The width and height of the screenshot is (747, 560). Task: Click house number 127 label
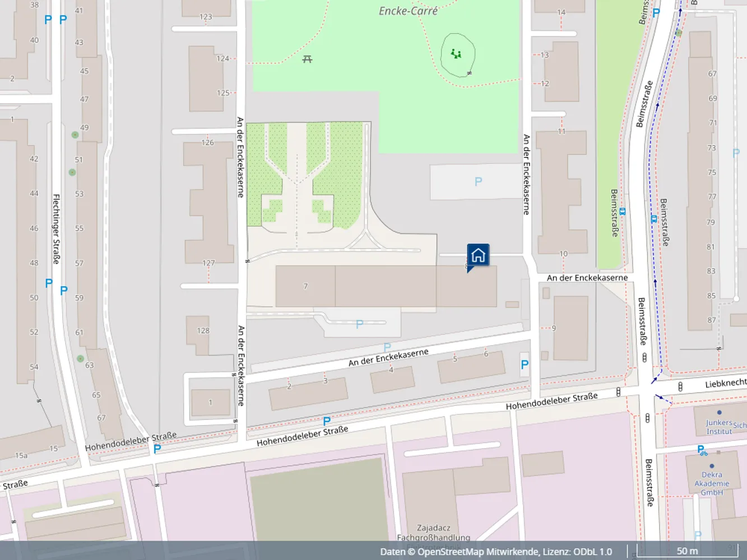(x=208, y=263)
